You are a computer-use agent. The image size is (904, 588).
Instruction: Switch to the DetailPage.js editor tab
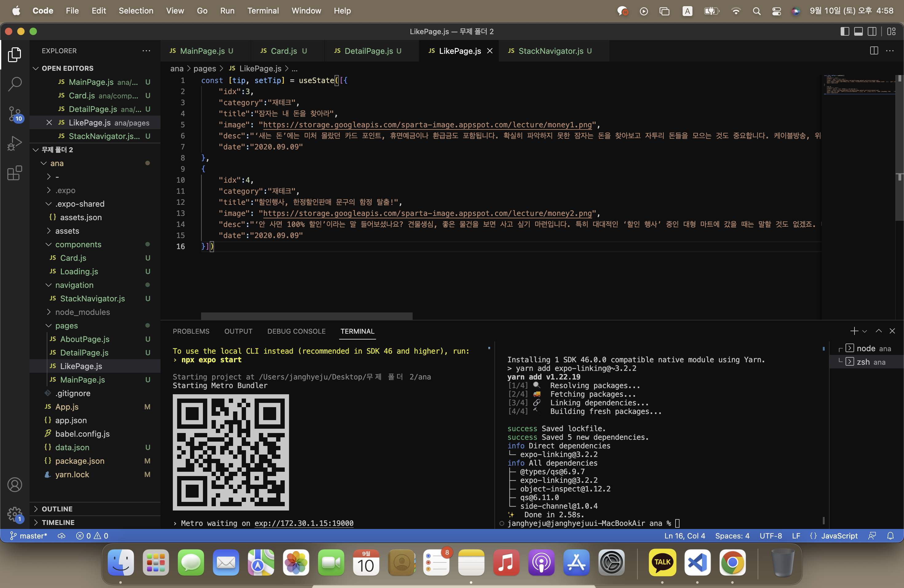point(372,51)
